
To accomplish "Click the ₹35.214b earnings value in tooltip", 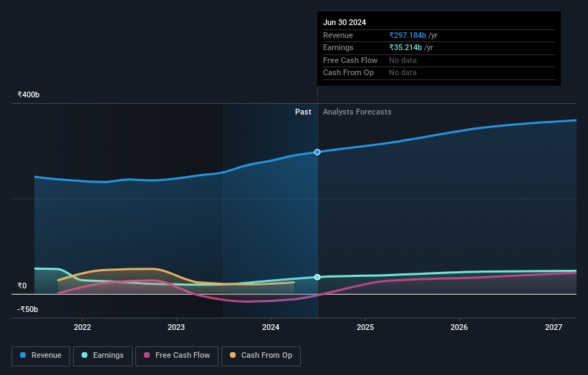I will [405, 47].
